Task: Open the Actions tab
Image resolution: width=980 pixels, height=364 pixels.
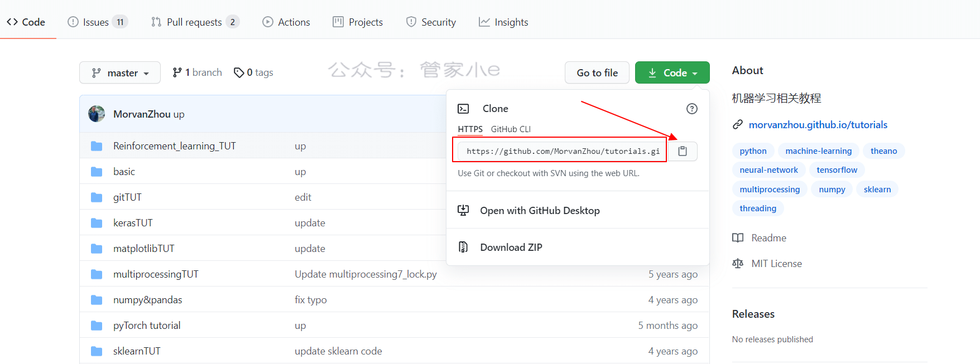Action: (286, 22)
